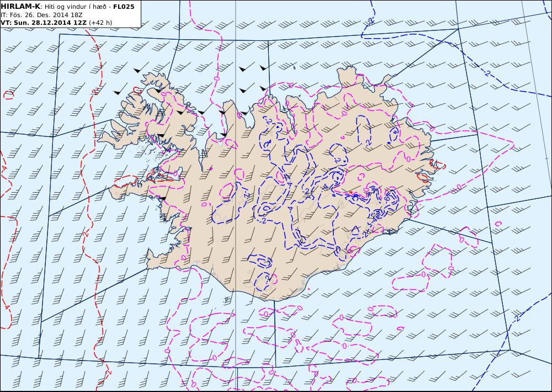The width and height of the screenshot is (552, 392).
Task: Click the 'Hiti og vindur í hæð' title text
Action: click(x=76, y=7)
